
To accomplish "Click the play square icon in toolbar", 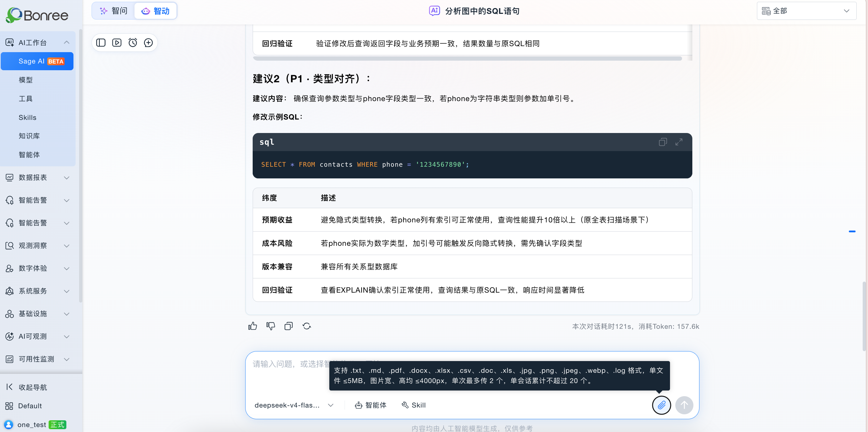I will [117, 43].
